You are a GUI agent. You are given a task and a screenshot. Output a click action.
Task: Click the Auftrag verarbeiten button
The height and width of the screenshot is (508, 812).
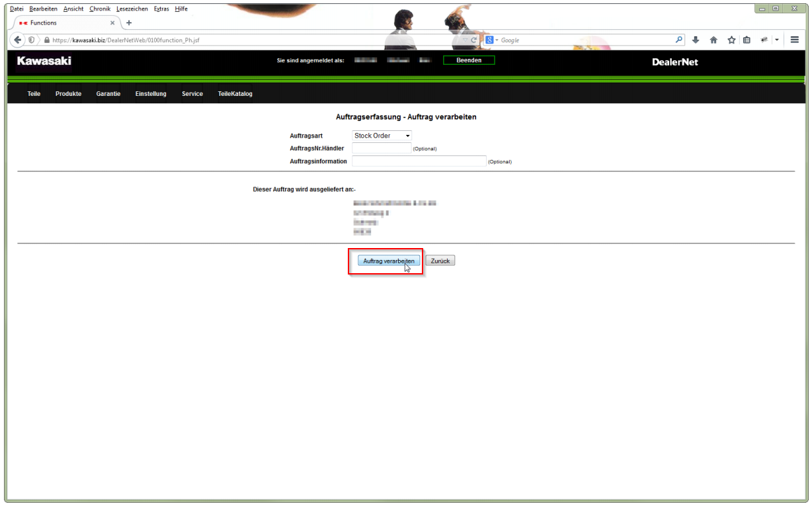click(x=389, y=261)
